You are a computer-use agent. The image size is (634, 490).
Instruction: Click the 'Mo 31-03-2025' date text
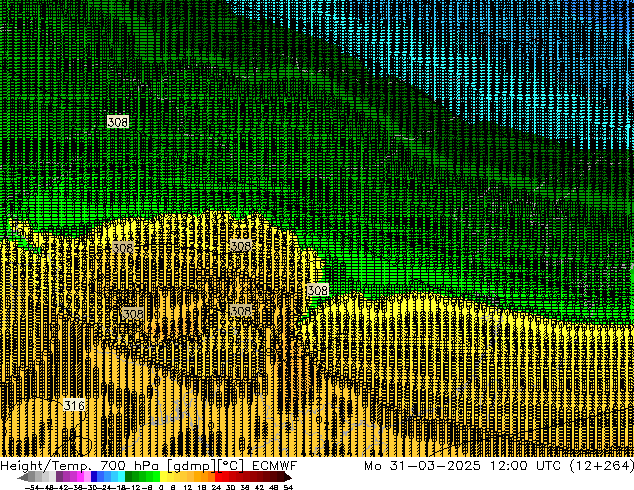click(x=422, y=466)
